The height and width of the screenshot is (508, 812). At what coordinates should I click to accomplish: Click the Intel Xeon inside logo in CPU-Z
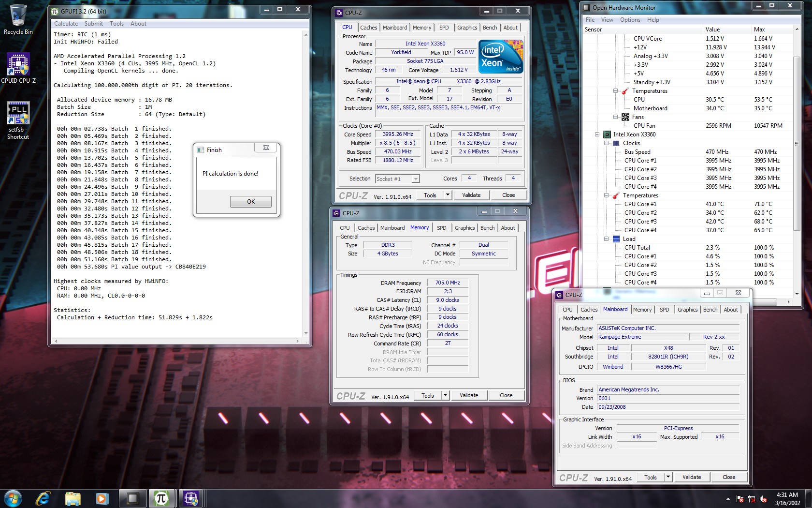click(501, 57)
